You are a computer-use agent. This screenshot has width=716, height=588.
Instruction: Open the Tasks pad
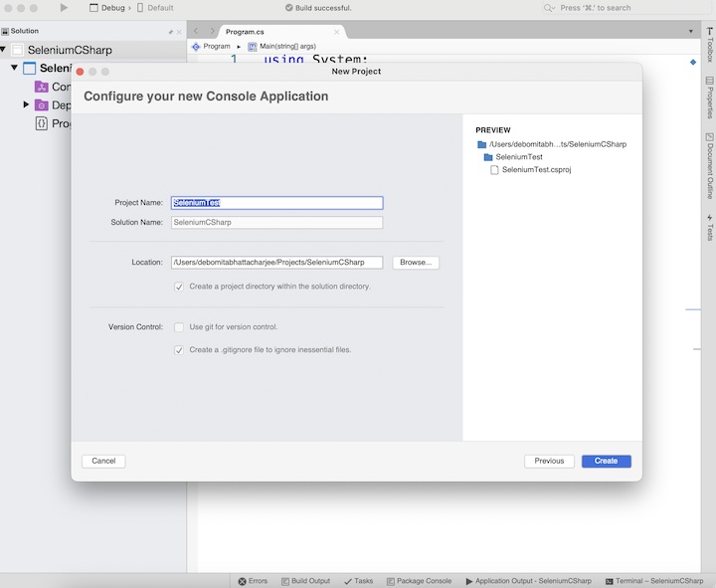click(x=358, y=581)
